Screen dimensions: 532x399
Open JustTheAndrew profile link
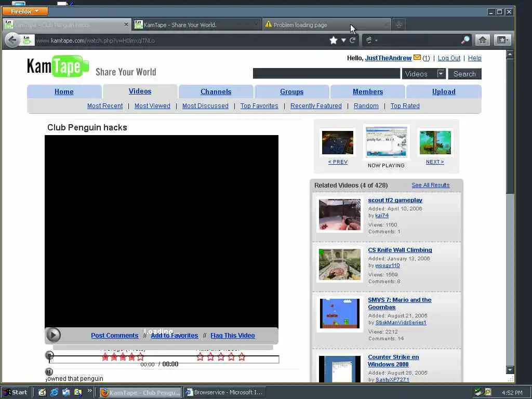pos(388,58)
